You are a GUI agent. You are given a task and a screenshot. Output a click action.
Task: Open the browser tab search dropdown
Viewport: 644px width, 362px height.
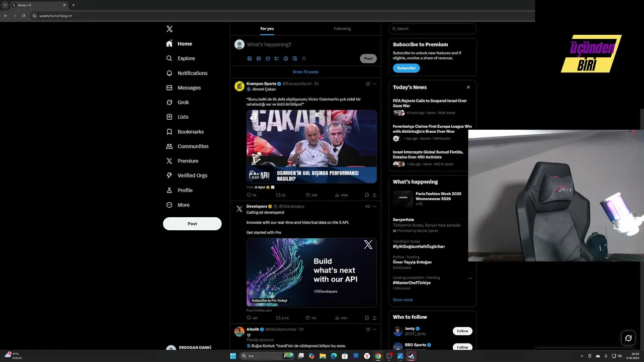[5, 5]
